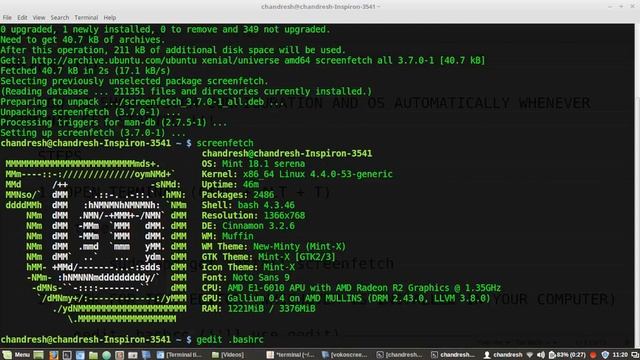The height and width of the screenshot is (360, 640).
Task: Open the blue launcher icon after the terminal launcher
Action: [80, 355]
